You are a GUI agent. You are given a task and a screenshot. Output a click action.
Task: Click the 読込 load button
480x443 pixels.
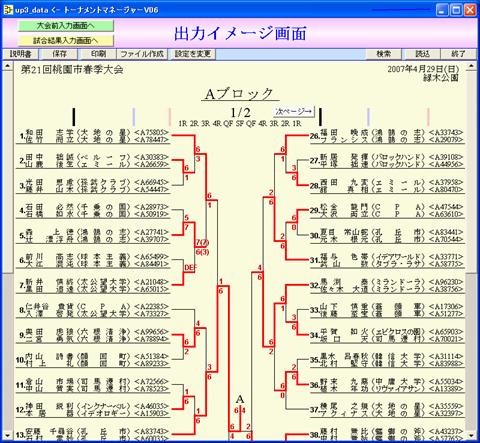coord(422,54)
